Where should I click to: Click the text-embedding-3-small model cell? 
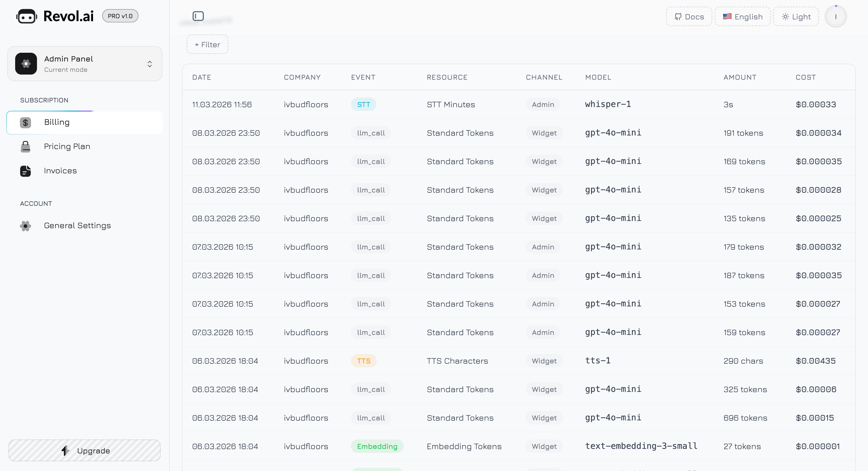(641, 446)
